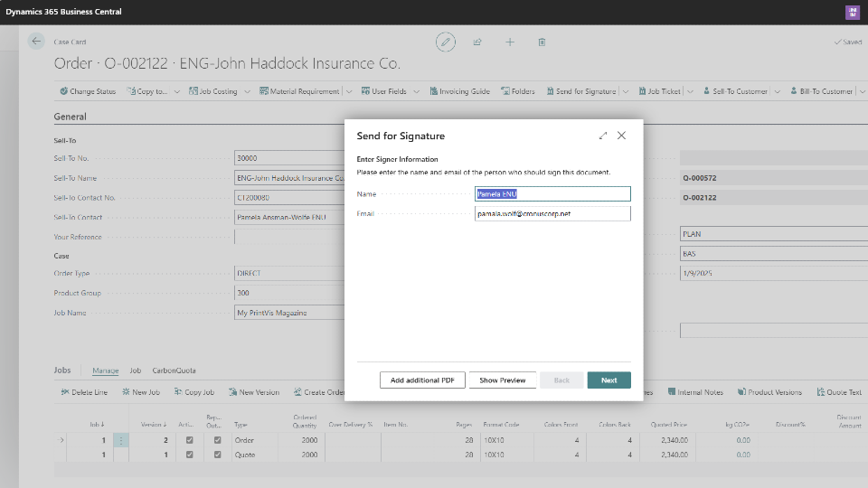Image resolution: width=868 pixels, height=488 pixels.
Task: Open the Job Ticket dropdown arrow
Action: tap(691, 91)
